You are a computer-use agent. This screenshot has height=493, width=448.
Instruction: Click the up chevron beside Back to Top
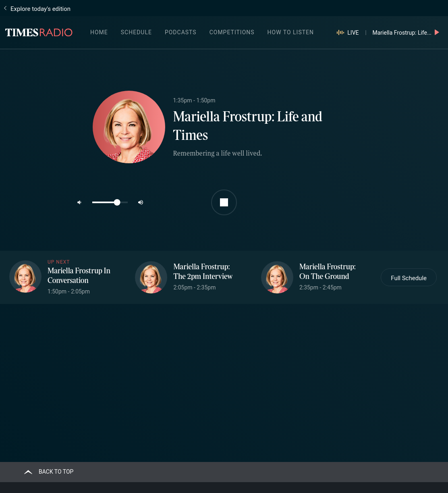point(28,472)
